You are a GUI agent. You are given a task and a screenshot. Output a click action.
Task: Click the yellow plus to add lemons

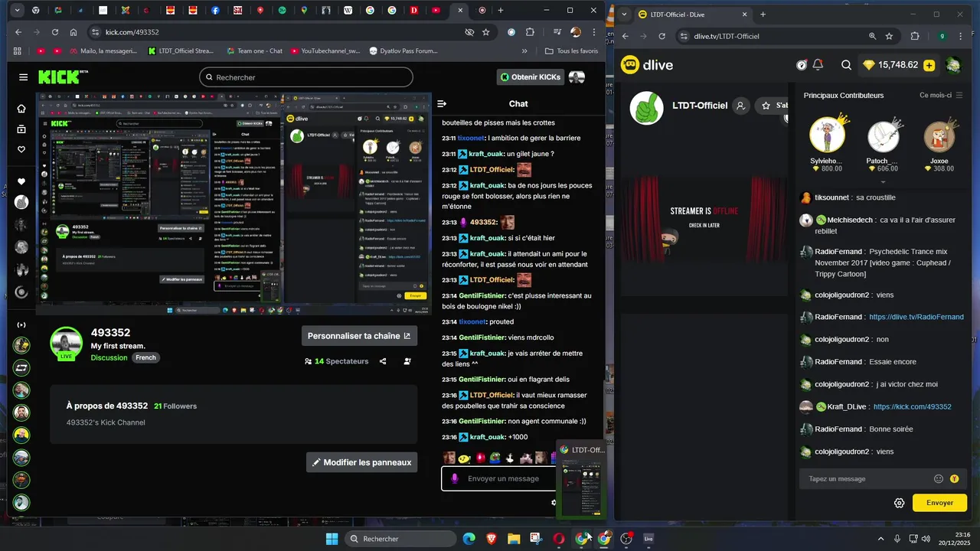[x=929, y=65]
